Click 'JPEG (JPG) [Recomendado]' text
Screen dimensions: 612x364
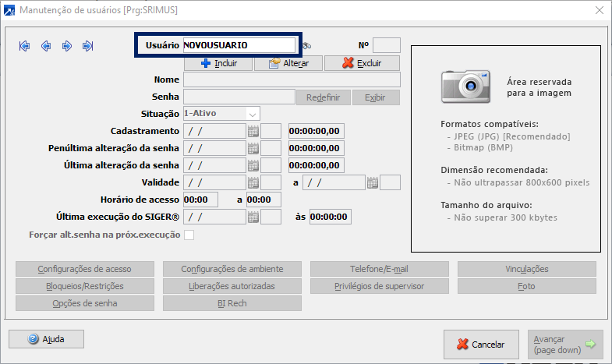point(511,136)
